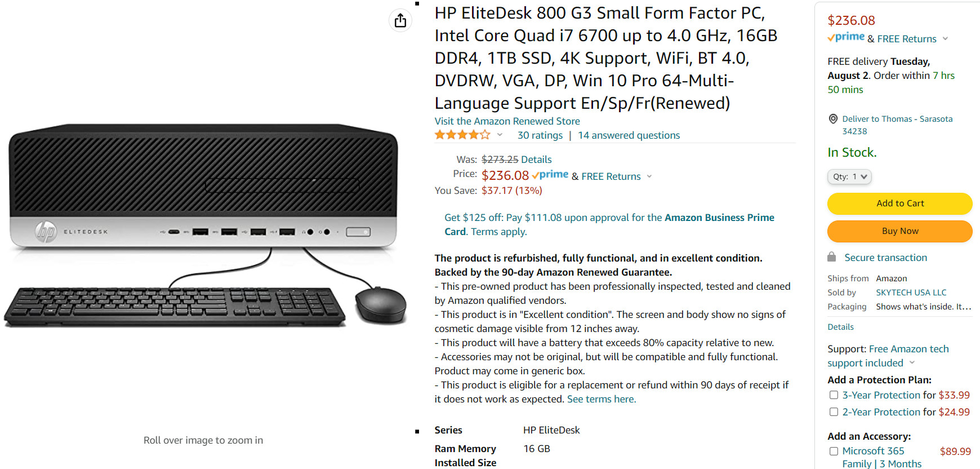Expand the Amazon tech support included chevron
The image size is (980, 469).
[912, 362]
